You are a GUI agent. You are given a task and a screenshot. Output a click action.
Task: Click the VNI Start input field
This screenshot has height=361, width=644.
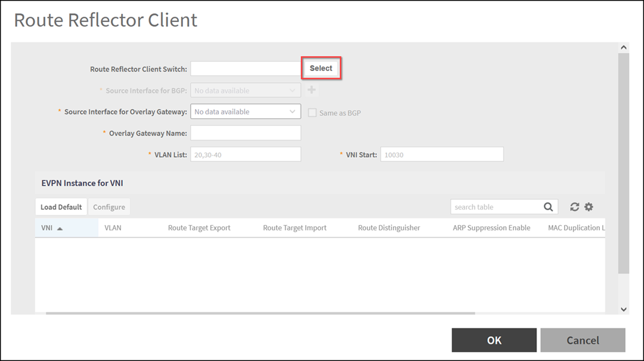tap(442, 154)
